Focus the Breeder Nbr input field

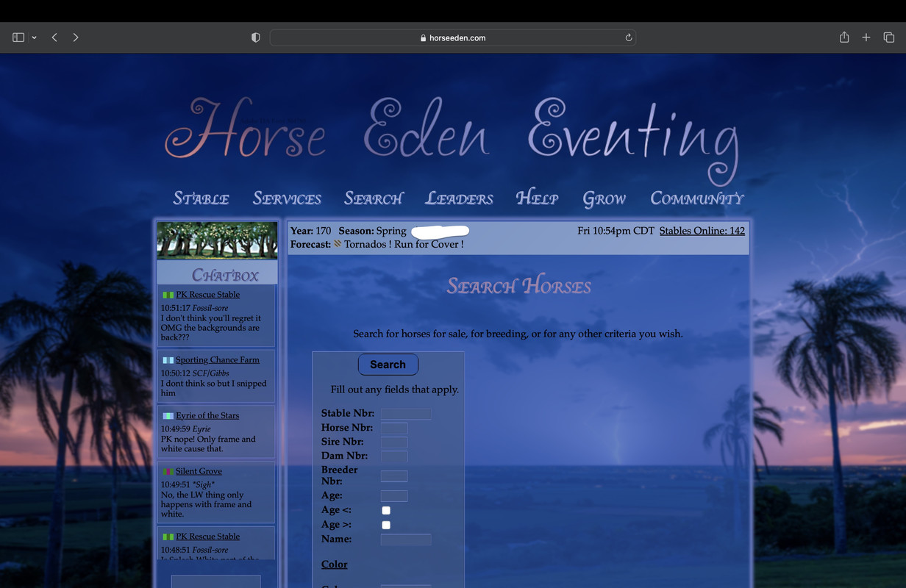[394, 476]
